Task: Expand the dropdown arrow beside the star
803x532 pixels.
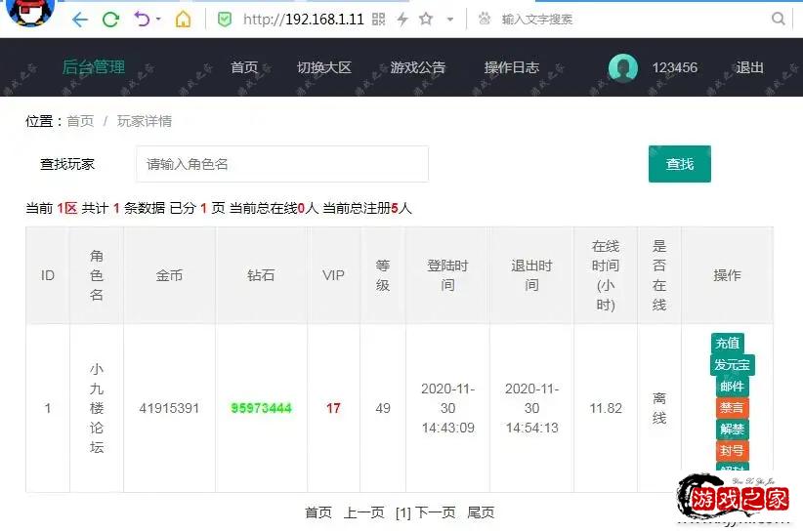Action: [449, 19]
